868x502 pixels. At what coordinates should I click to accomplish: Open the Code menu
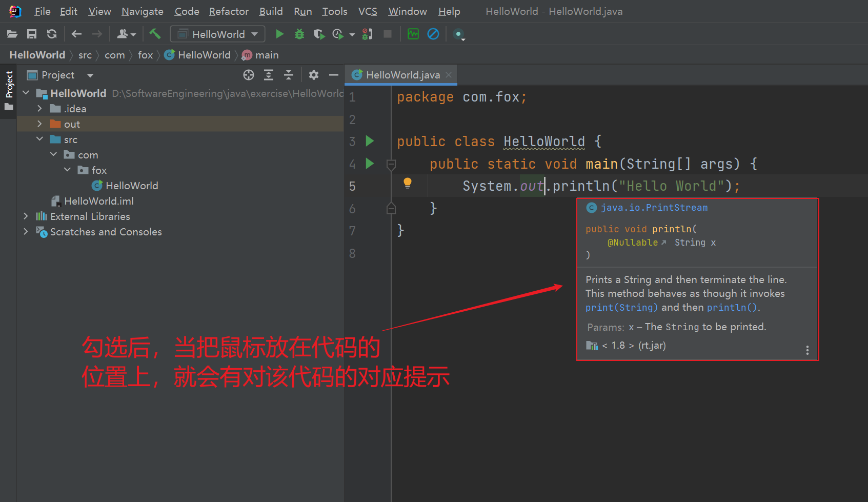click(187, 11)
